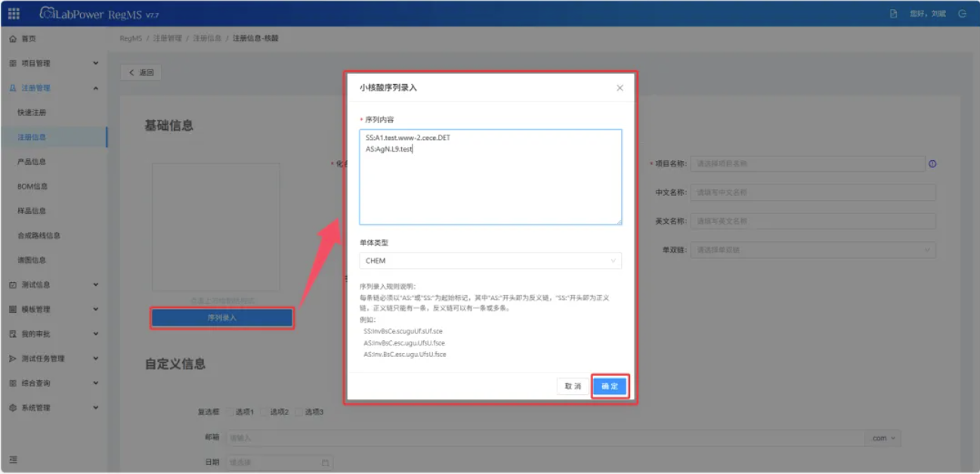This screenshot has height=474, width=980.
Task: Expand the 模板管理 menu chevron
Action: (x=95, y=309)
